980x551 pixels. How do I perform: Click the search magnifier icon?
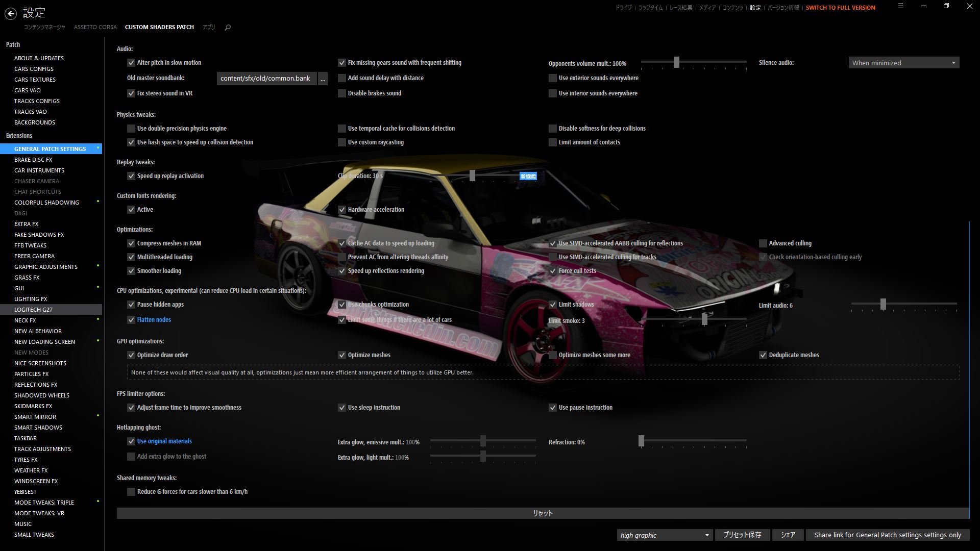tap(228, 28)
